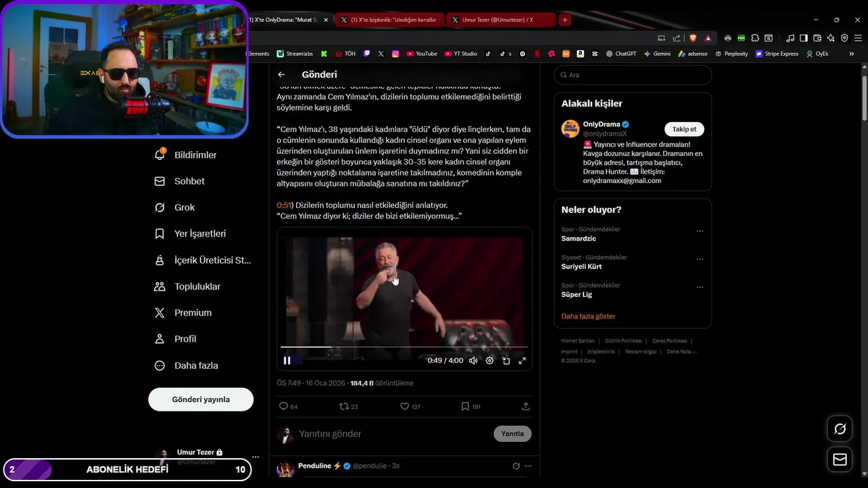Open the adsense bookmark
The height and width of the screenshot is (488, 868).
click(x=692, y=54)
